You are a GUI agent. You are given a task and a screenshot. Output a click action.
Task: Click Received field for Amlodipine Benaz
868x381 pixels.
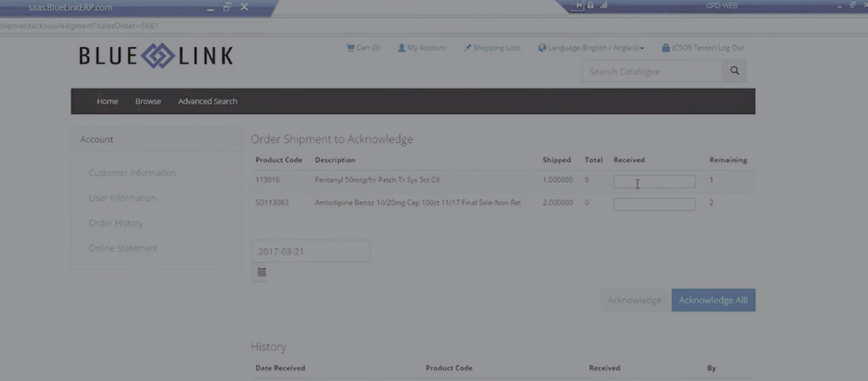tap(654, 204)
